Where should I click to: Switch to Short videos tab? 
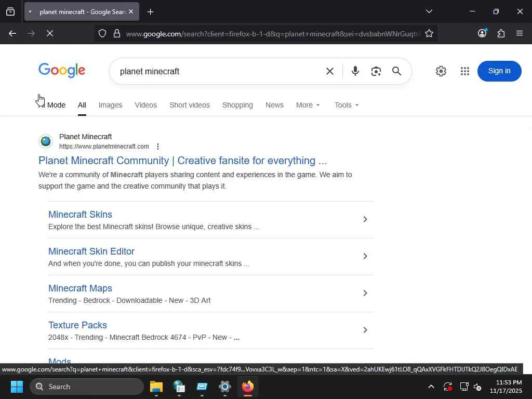tap(189, 105)
